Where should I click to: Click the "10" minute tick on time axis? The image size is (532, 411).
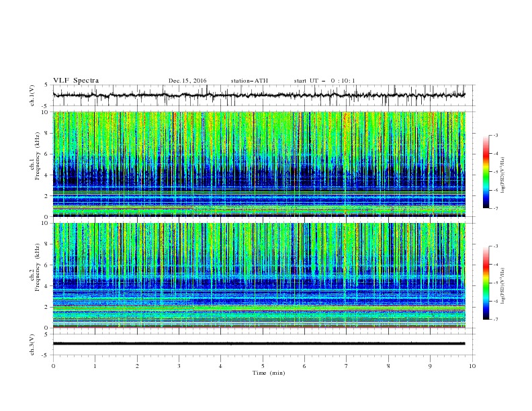472,366
